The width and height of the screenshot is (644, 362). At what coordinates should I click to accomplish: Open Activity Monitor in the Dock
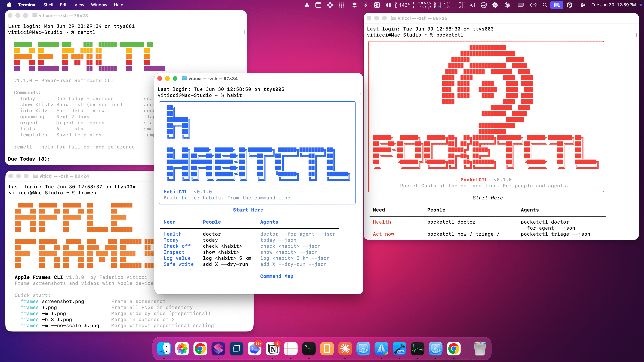coord(417,348)
